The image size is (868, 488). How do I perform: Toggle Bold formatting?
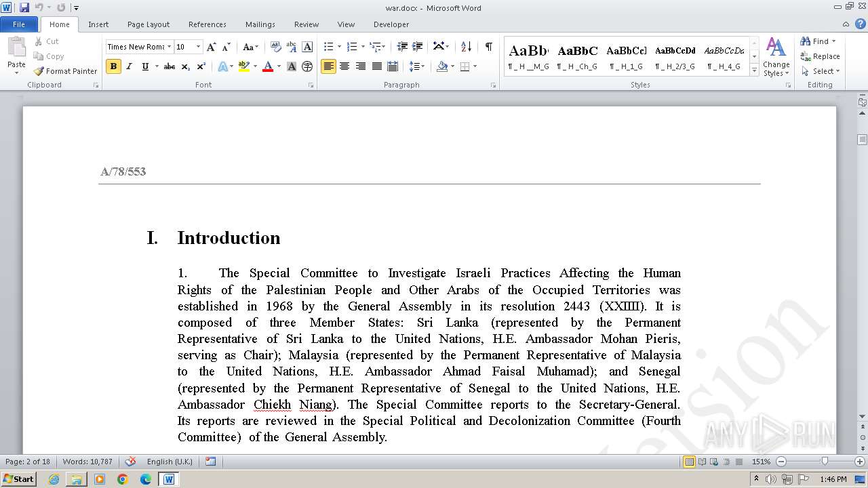[x=113, y=66]
